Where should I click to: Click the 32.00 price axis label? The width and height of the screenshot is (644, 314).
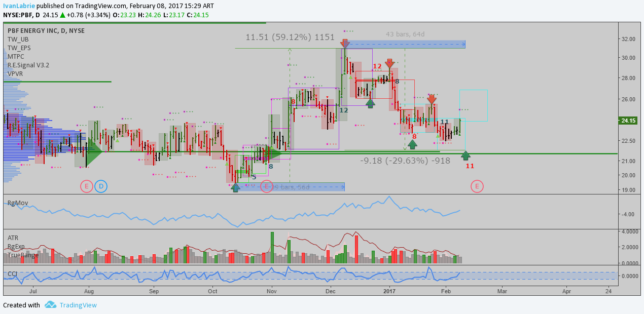(628, 39)
